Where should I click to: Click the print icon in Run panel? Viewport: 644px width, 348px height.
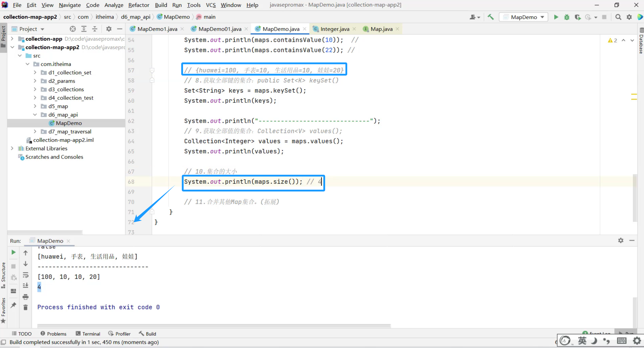(x=26, y=297)
